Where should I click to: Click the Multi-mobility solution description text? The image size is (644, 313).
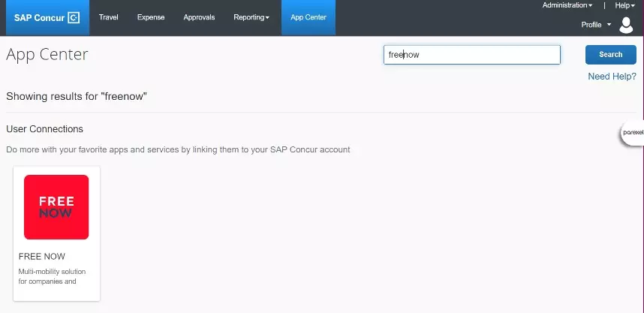pos(52,276)
